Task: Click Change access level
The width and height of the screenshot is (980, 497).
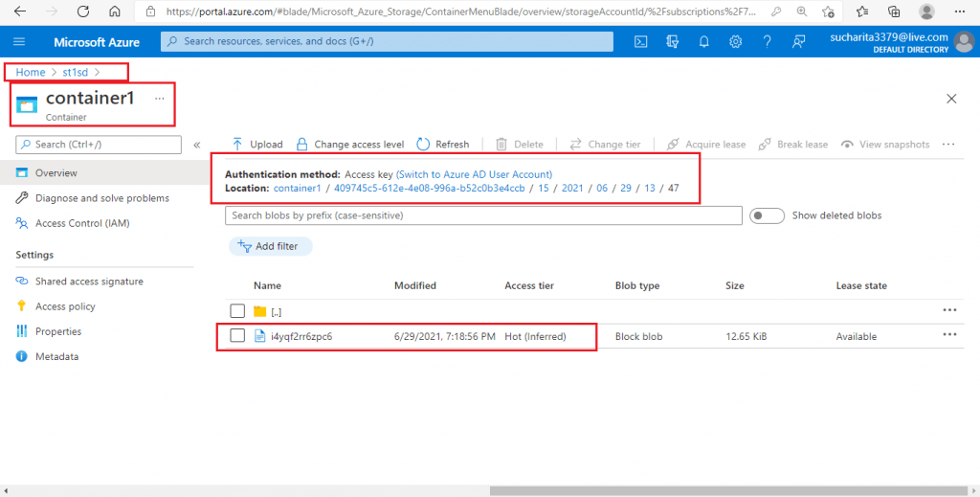Action: coord(350,145)
